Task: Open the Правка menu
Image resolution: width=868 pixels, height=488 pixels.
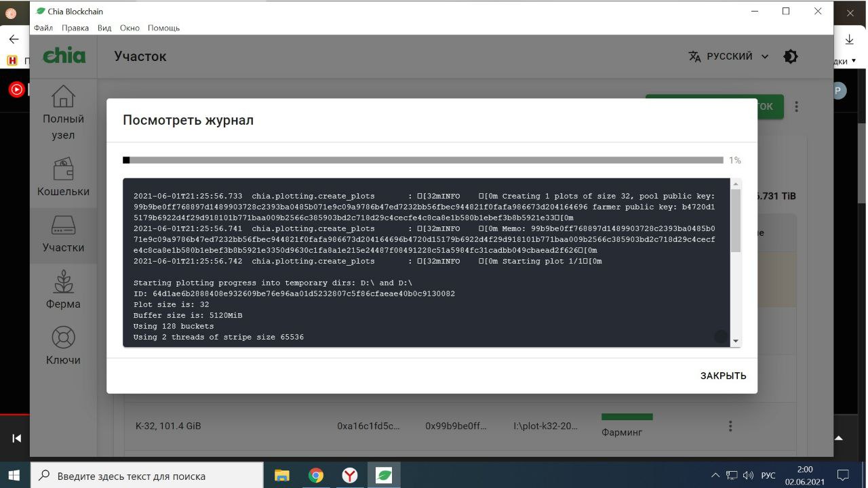Action: point(75,28)
